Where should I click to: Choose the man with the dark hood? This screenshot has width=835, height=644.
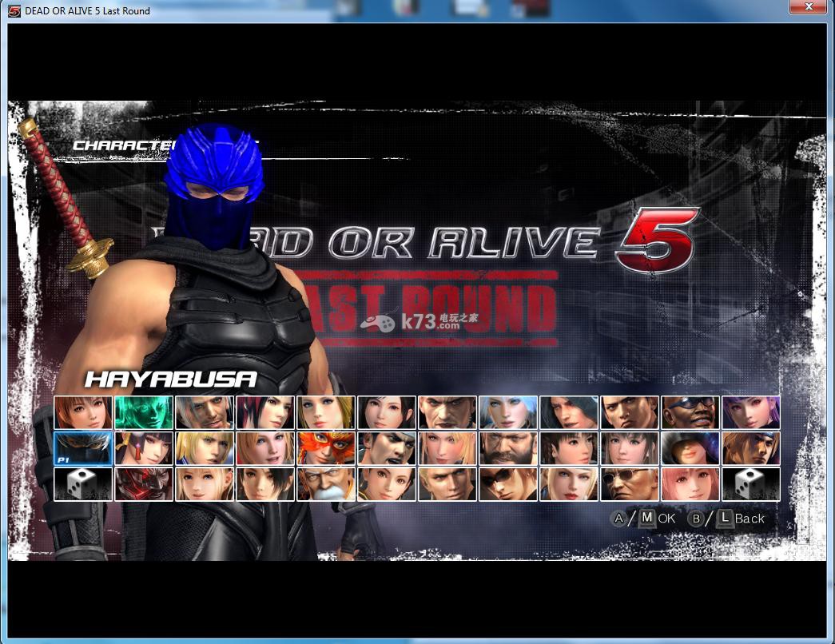569,412
